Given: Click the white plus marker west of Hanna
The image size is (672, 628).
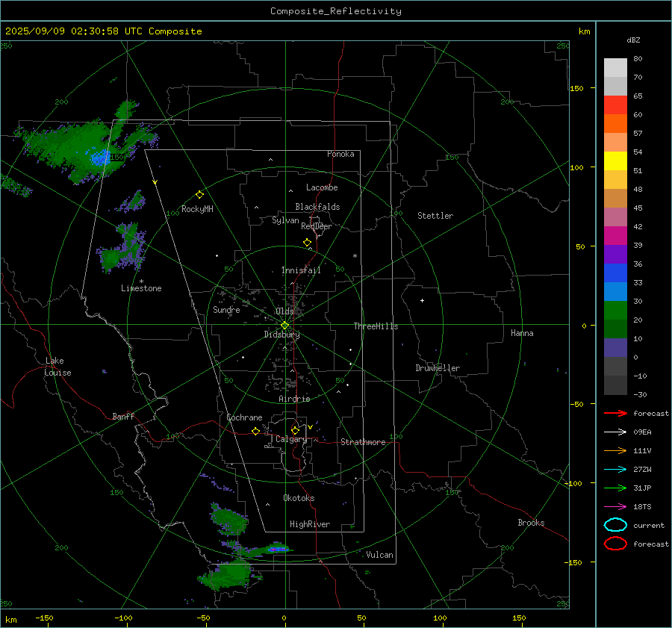Looking at the screenshot, I should click(x=422, y=300).
